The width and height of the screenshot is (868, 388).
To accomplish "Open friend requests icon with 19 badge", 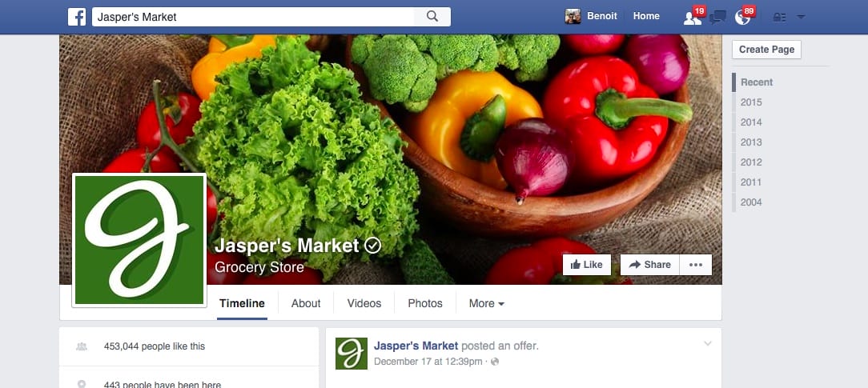I will tap(693, 18).
